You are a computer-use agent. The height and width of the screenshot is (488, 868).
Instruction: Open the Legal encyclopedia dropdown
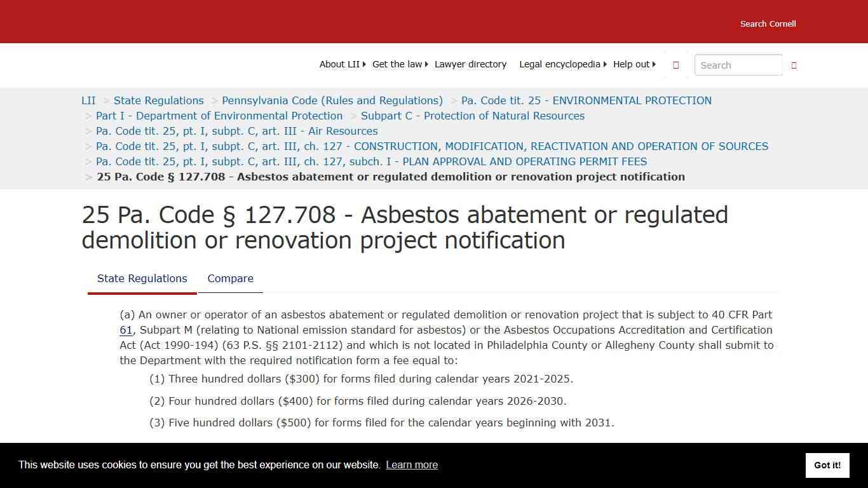pyautogui.click(x=559, y=64)
